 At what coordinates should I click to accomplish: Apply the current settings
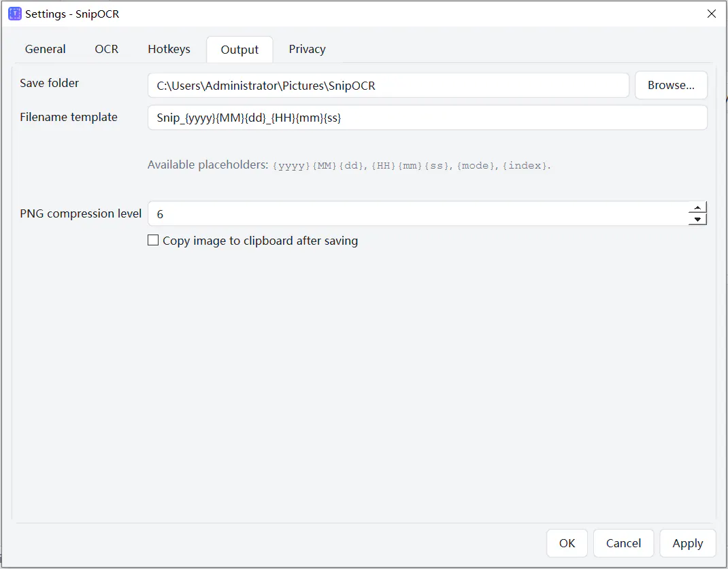pyautogui.click(x=688, y=543)
